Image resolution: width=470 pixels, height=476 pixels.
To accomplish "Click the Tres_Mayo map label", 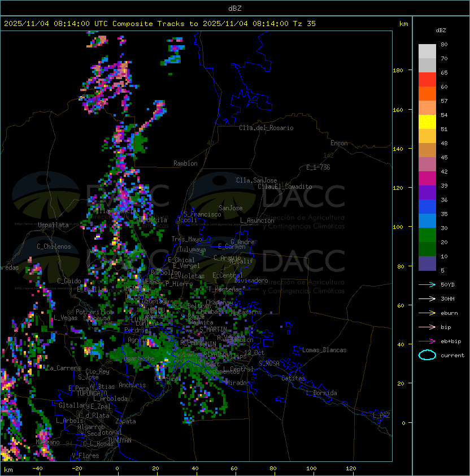I will [186, 239].
